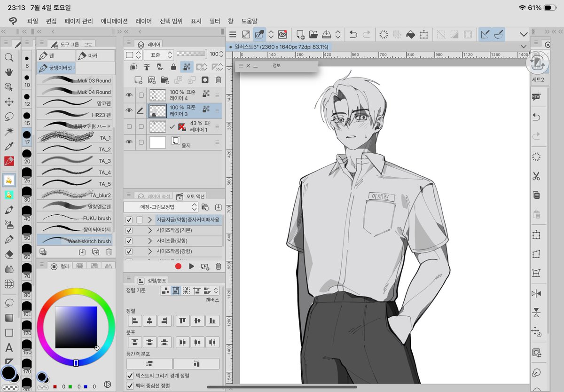564x392 pixels.
Task: Select the Lasso selection tool
Action: point(8,117)
